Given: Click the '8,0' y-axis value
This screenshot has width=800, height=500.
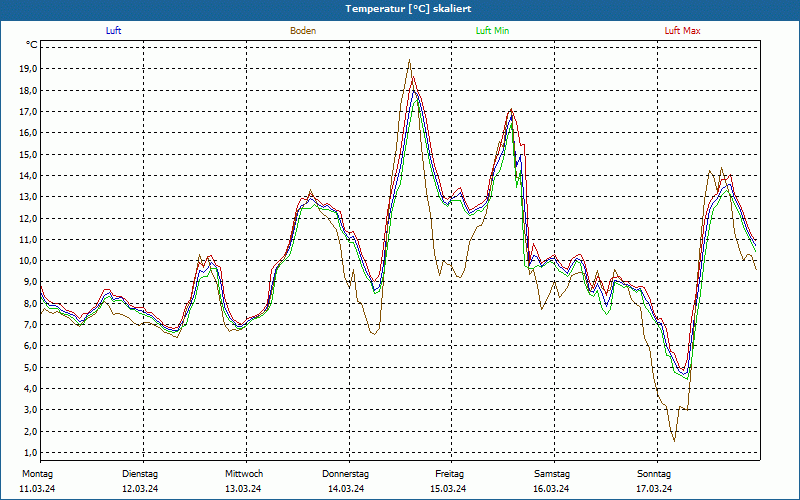Looking at the screenshot, I should click(x=30, y=304).
